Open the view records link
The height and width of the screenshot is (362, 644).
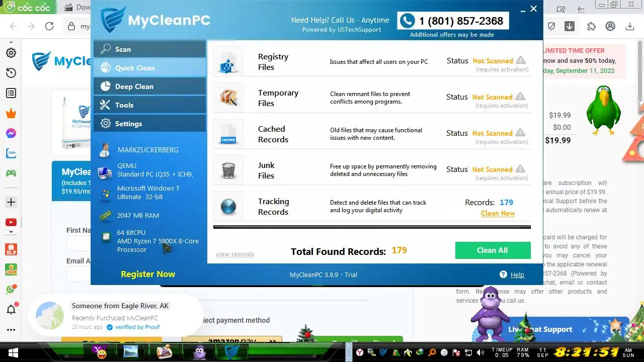234,254
